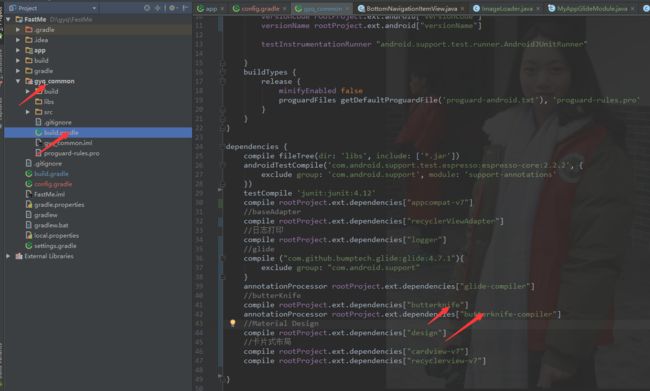Close the BottomNavigationItemView.java tab

[x=462, y=9]
